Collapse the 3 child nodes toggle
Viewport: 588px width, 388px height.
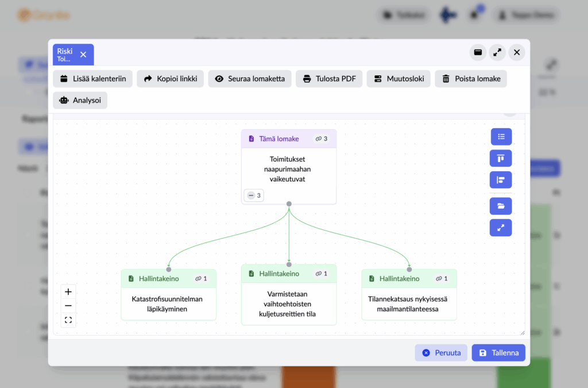click(x=254, y=195)
